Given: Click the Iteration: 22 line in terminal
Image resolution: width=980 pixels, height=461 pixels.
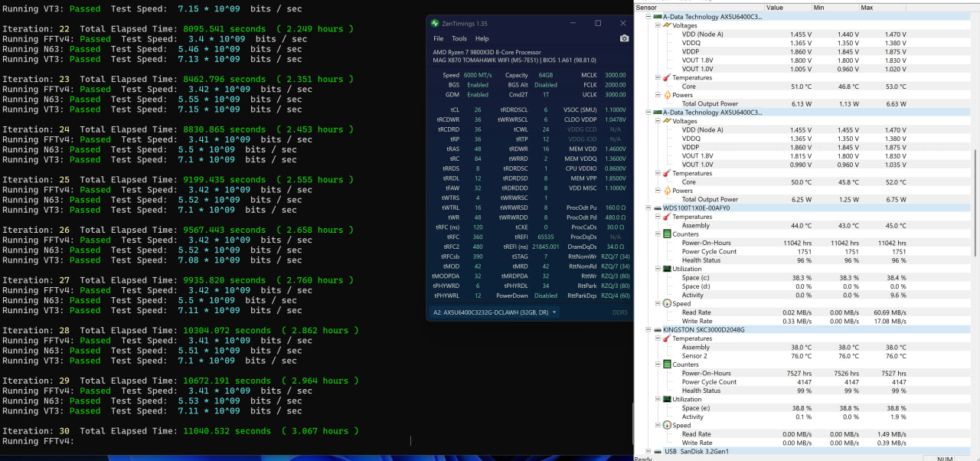Looking at the screenshot, I should pyautogui.click(x=177, y=29).
